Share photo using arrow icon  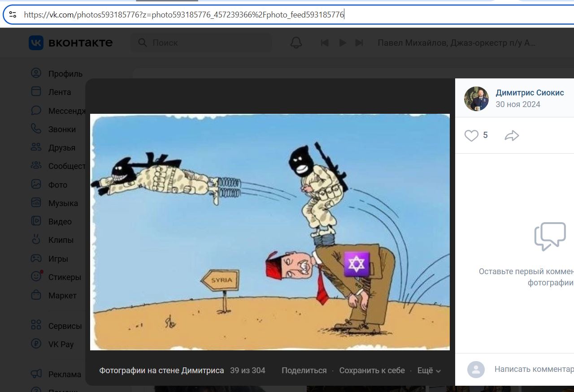click(512, 135)
